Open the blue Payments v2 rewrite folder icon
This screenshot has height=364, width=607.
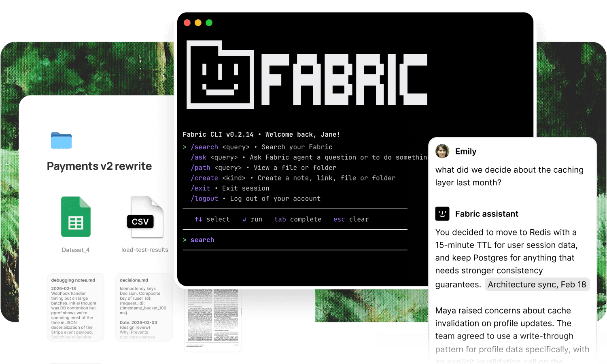click(61, 140)
